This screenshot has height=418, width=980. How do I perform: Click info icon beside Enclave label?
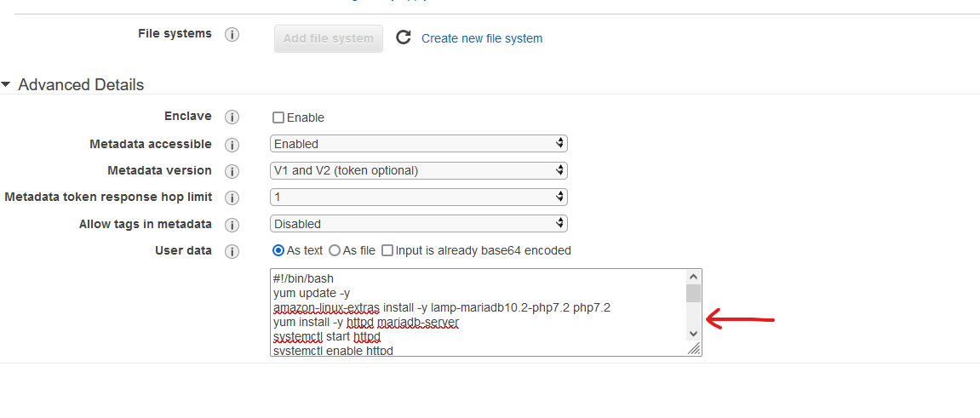click(232, 117)
